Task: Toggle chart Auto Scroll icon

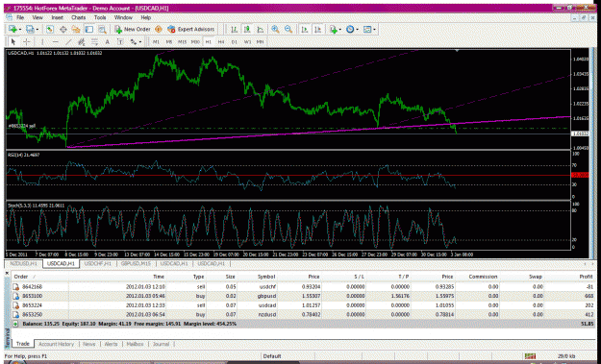Action: 305,29
